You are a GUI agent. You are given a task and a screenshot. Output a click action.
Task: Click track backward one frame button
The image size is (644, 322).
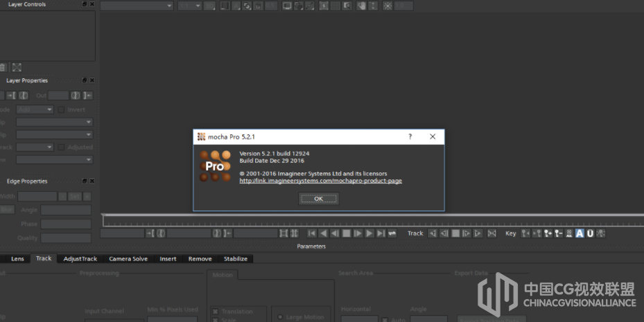(x=444, y=233)
